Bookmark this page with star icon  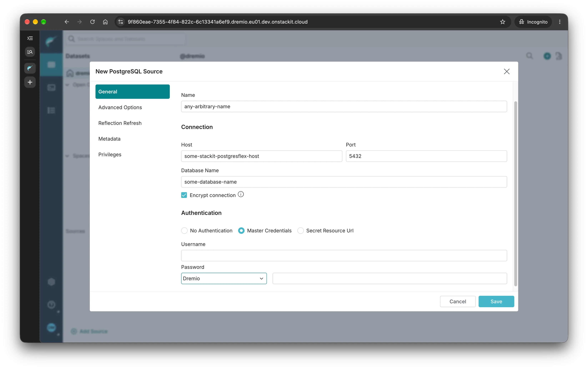[x=502, y=22]
